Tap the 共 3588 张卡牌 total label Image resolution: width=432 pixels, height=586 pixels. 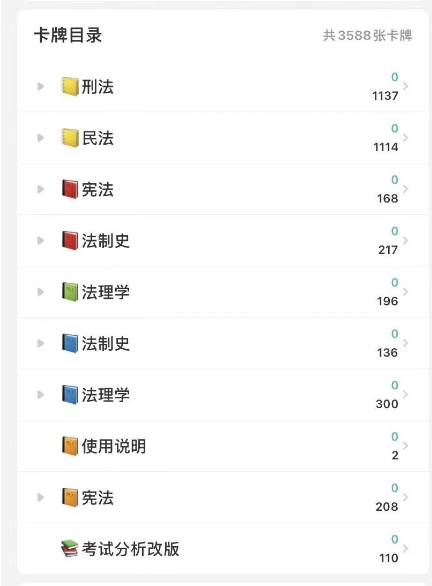(367, 36)
